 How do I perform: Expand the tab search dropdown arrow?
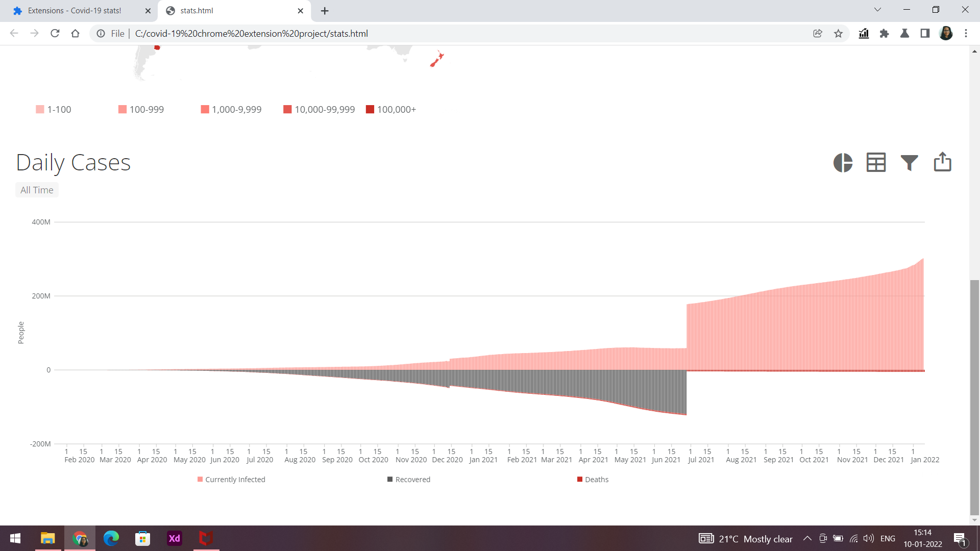click(x=877, y=10)
